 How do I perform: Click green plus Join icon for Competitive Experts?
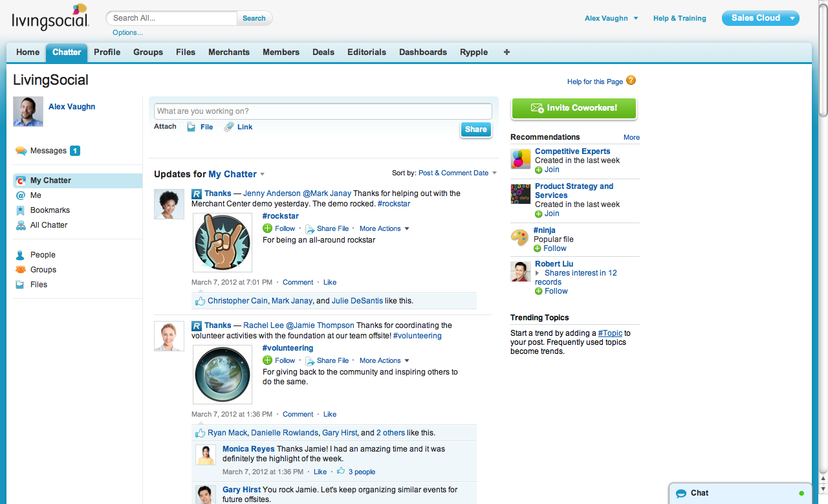[539, 170]
